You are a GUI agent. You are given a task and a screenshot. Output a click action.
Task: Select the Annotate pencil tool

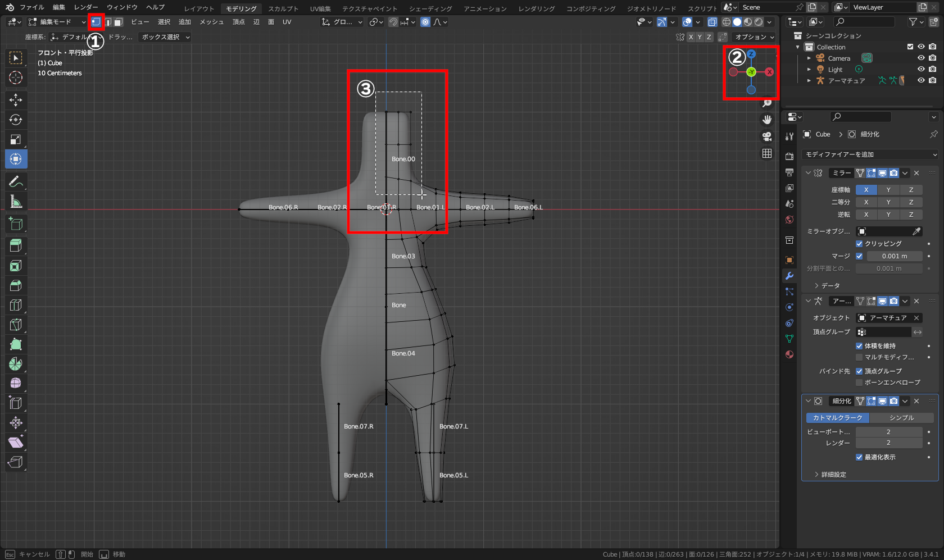tap(16, 181)
